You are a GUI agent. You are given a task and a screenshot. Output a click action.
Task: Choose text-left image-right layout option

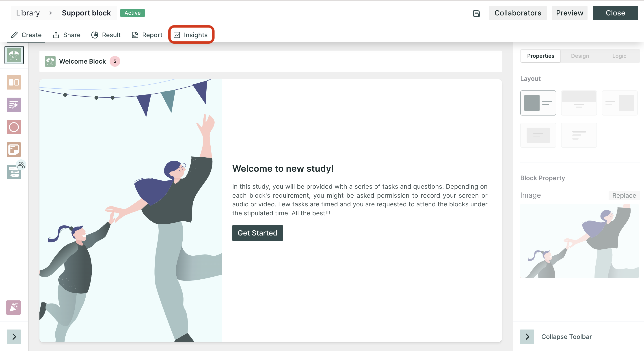pos(620,103)
